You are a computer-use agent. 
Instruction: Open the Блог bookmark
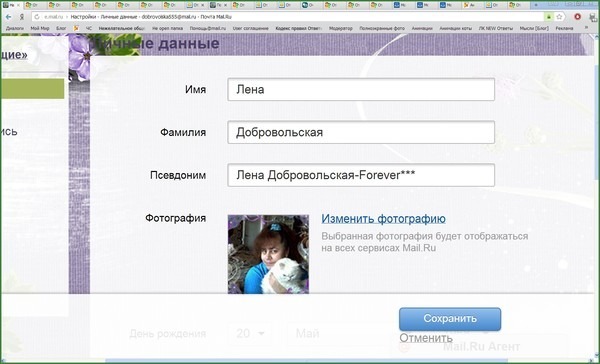tap(61, 28)
